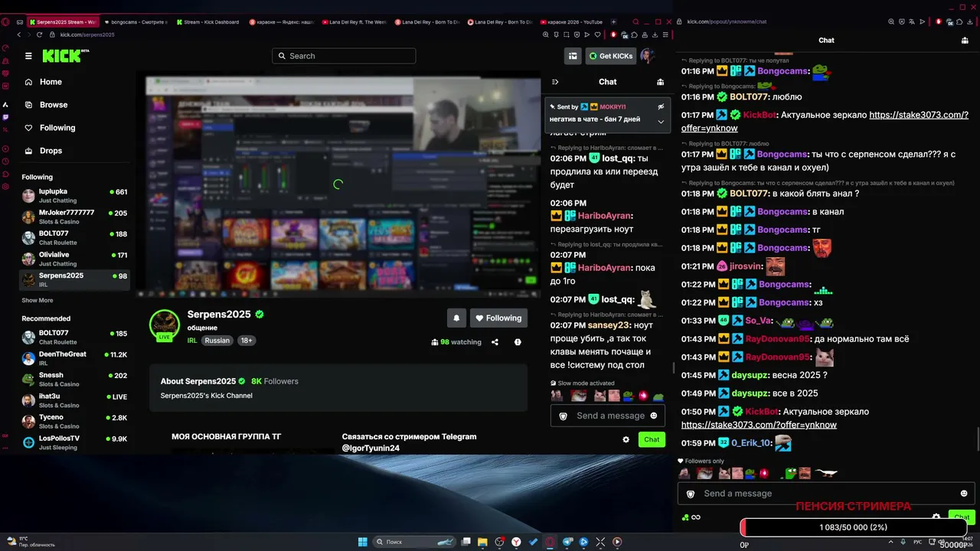Screen dimensions: 980x551
Task: Open Telegram from the taskbar
Action: click(567, 542)
